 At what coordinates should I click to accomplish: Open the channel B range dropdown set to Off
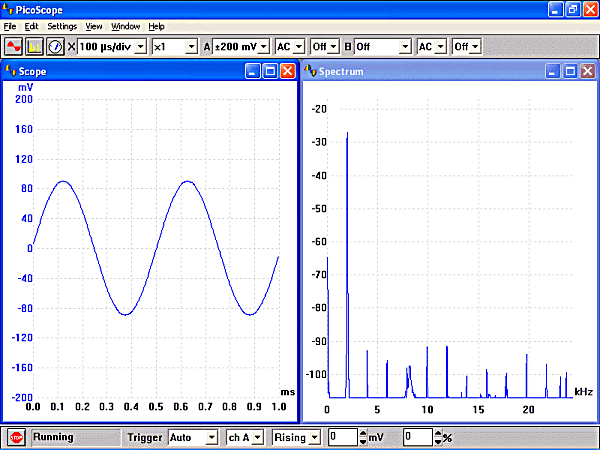tap(405, 46)
